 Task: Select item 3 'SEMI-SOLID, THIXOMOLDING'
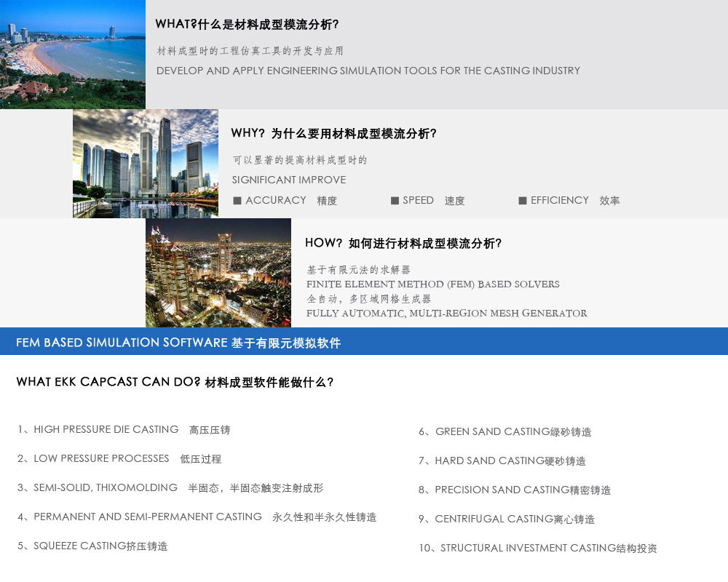click(170, 487)
